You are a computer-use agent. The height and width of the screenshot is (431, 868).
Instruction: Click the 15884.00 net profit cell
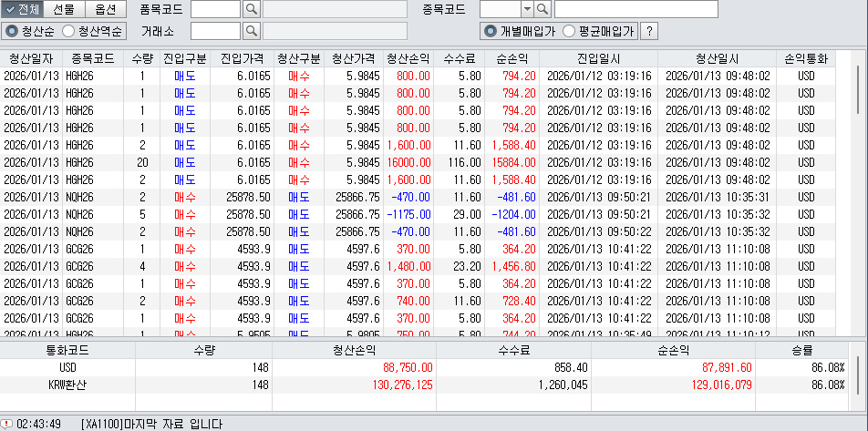[512, 163]
